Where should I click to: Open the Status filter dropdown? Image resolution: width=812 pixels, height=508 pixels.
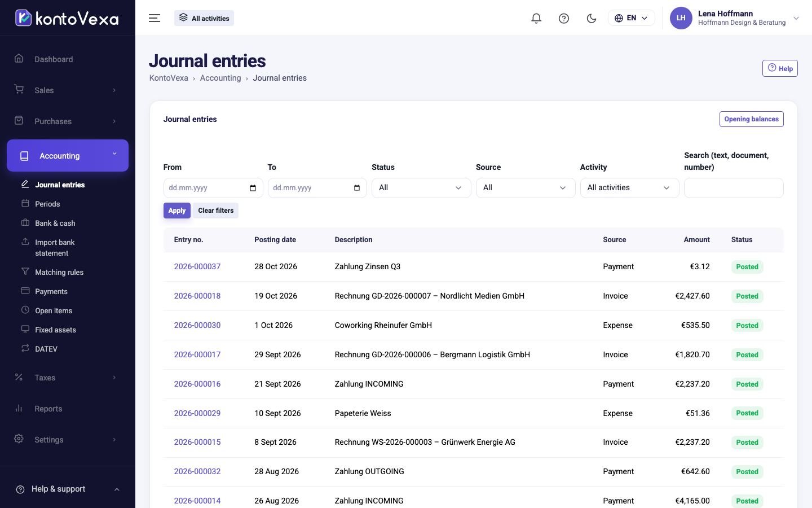421,188
